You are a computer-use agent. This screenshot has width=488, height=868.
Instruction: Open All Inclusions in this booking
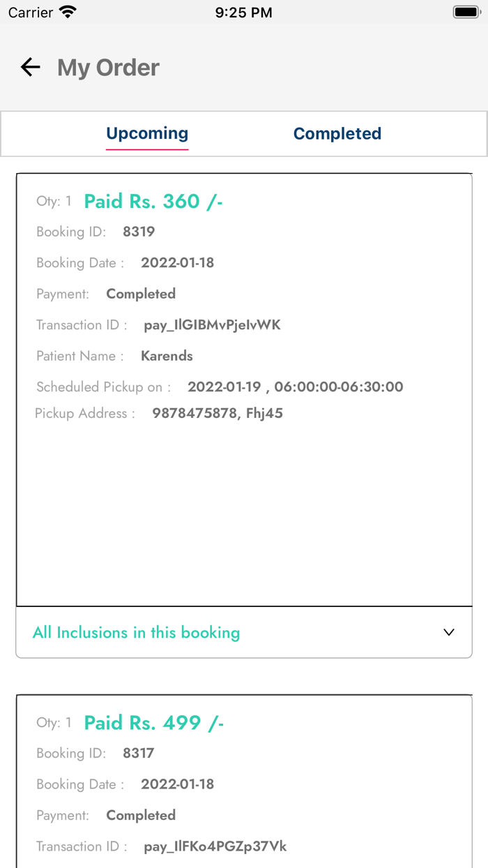tap(137, 632)
